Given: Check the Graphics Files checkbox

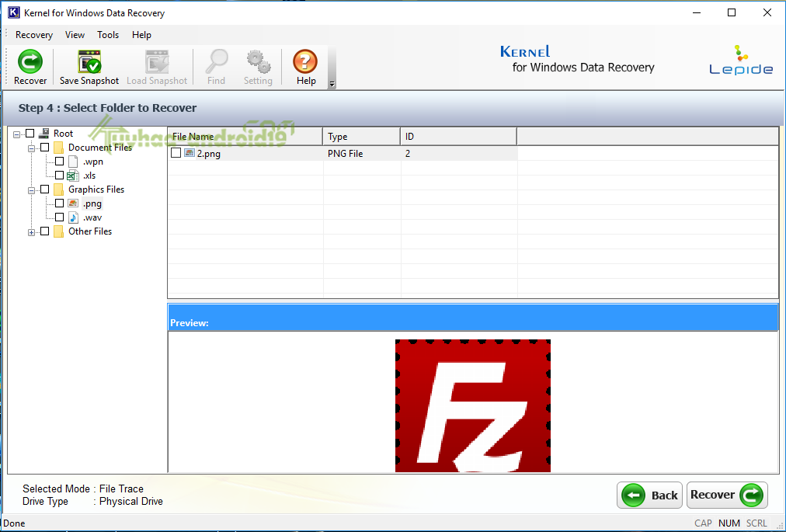Looking at the screenshot, I should pyautogui.click(x=44, y=190).
